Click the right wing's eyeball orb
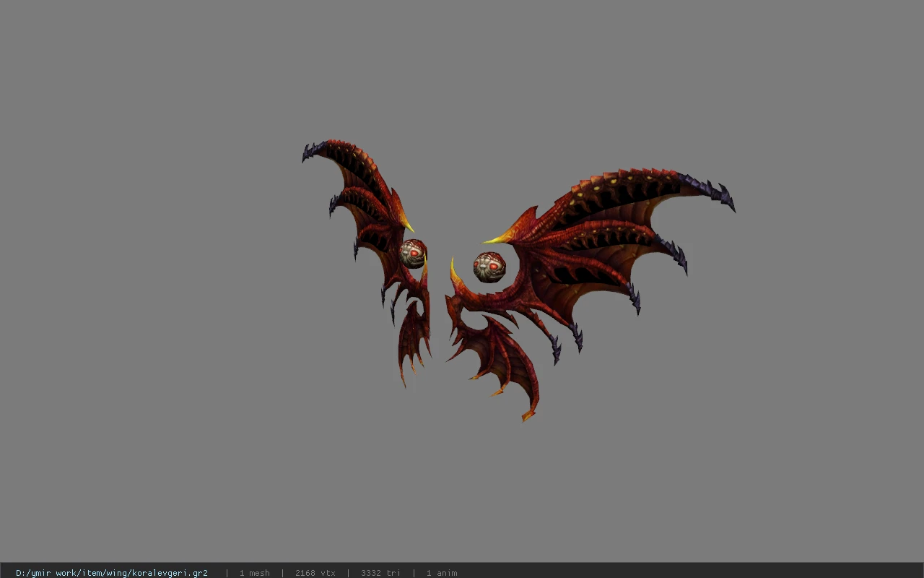Screen dimensions: 924x578 [x=489, y=267]
